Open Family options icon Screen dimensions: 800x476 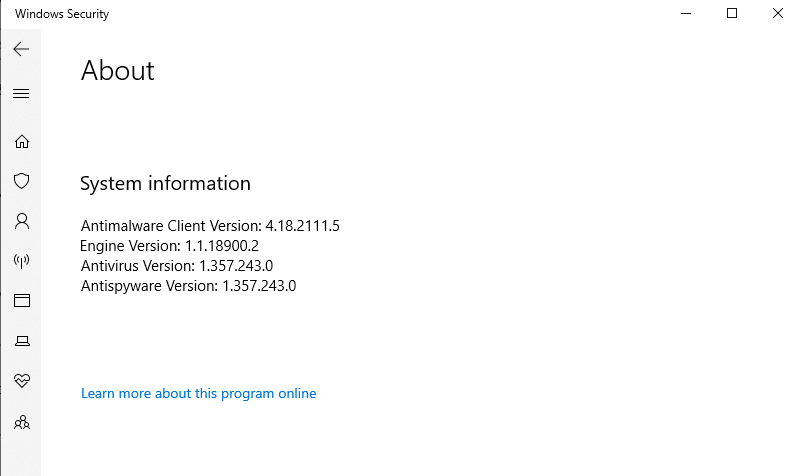click(x=21, y=422)
